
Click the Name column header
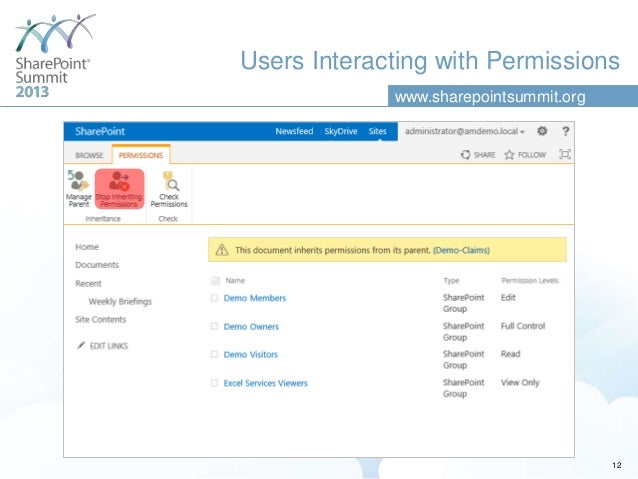pos(235,280)
